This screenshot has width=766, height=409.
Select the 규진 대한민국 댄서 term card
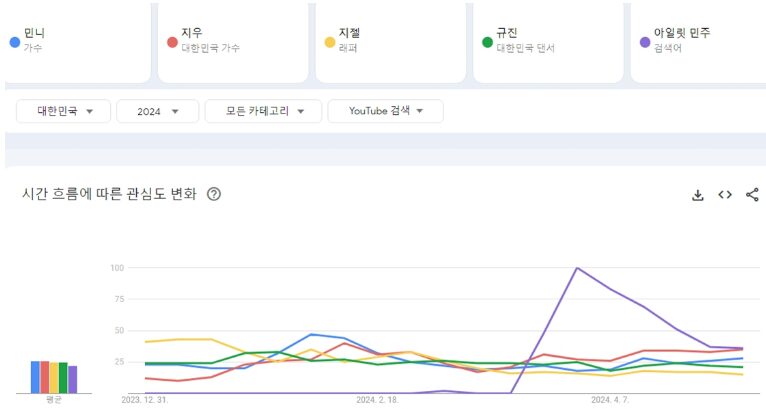550,40
